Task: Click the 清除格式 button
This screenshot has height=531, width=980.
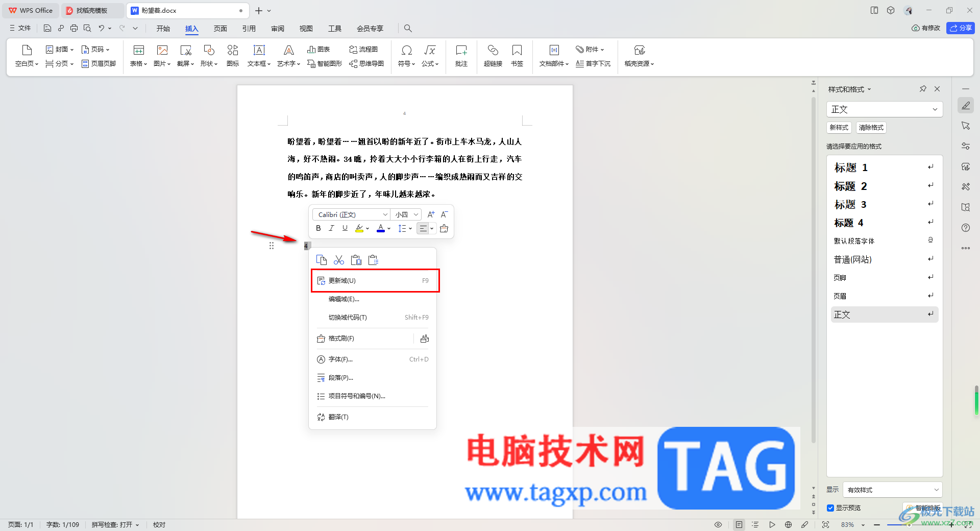Action: point(871,128)
